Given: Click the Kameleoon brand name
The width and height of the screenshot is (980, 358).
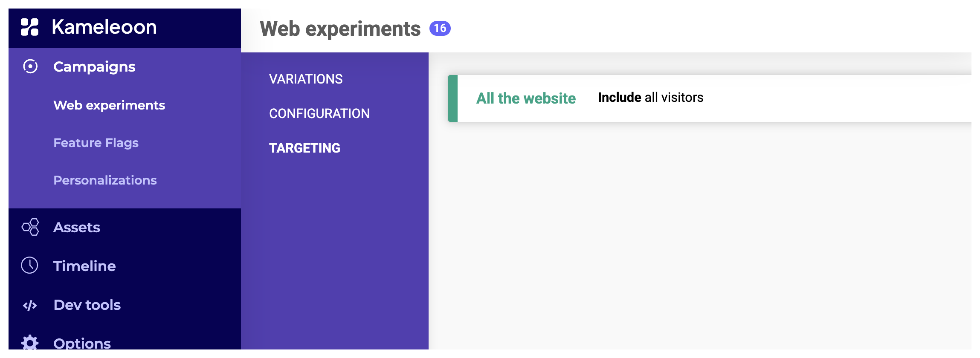Looking at the screenshot, I should coord(104,27).
